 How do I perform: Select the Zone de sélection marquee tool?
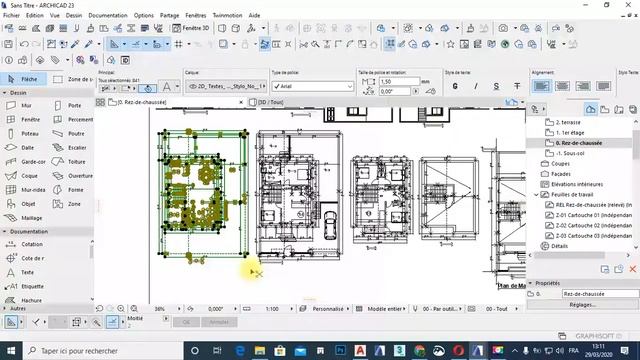[73, 79]
